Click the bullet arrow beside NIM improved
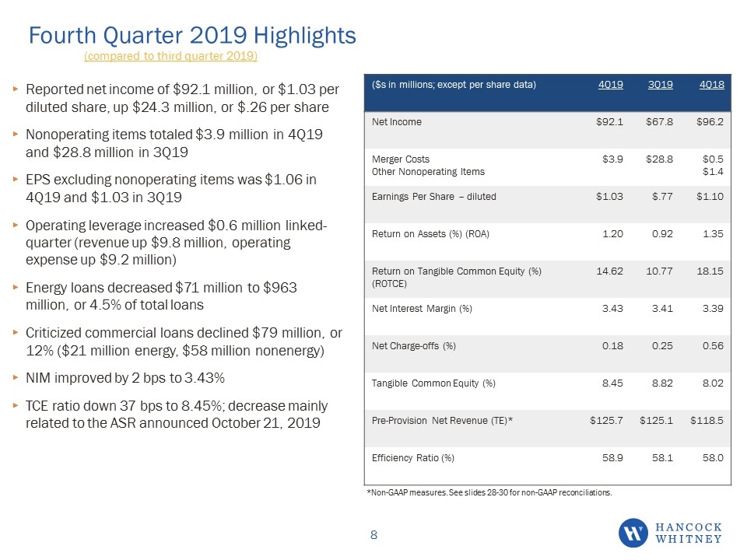 tap(16, 378)
